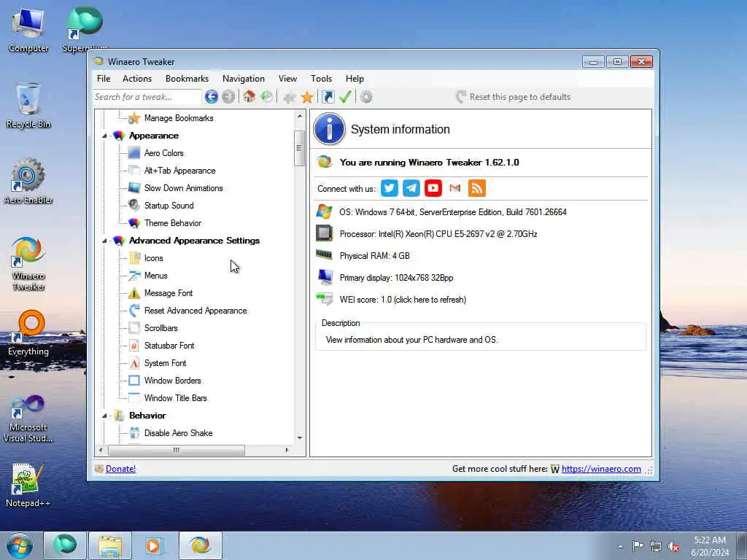Click Reset this page to defaults
The width and height of the screenshot is (747, 560).
(x=513, y=97)
